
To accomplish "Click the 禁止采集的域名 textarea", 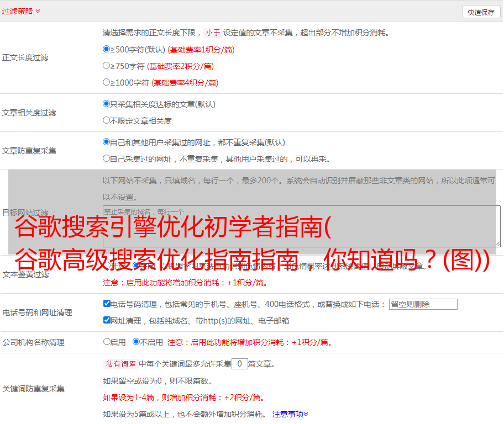I will pyautogui.click(x=302, y=226).
